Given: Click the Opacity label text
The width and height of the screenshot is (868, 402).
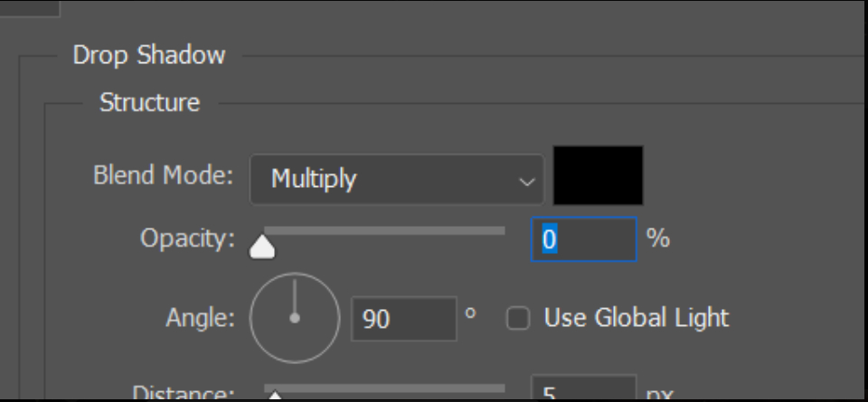Looking at the screenshot, I should click(187, 239).
